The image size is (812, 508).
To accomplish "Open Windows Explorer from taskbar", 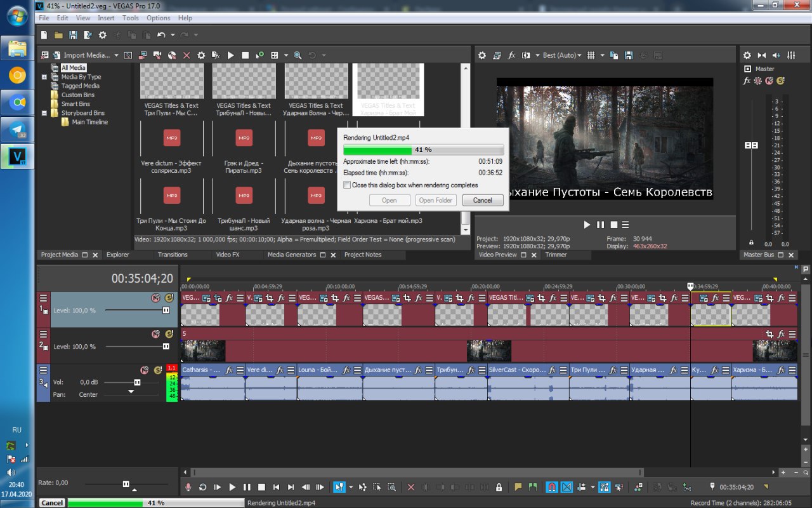I will click(x=17, y=49).
